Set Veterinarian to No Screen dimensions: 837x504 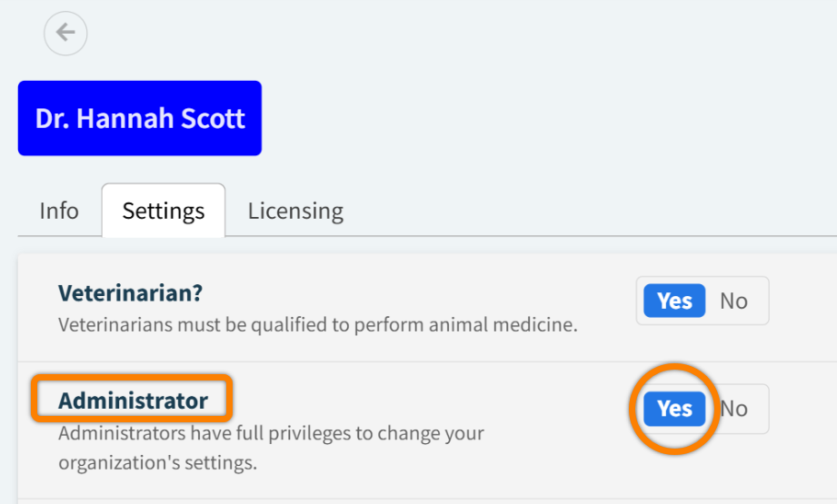pyautogui.click(x=733, y=301)
